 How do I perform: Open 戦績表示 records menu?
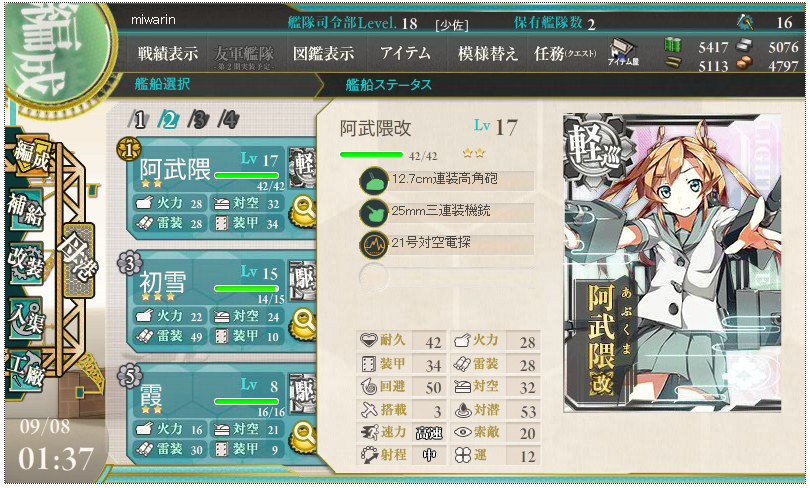click(167, 53)
